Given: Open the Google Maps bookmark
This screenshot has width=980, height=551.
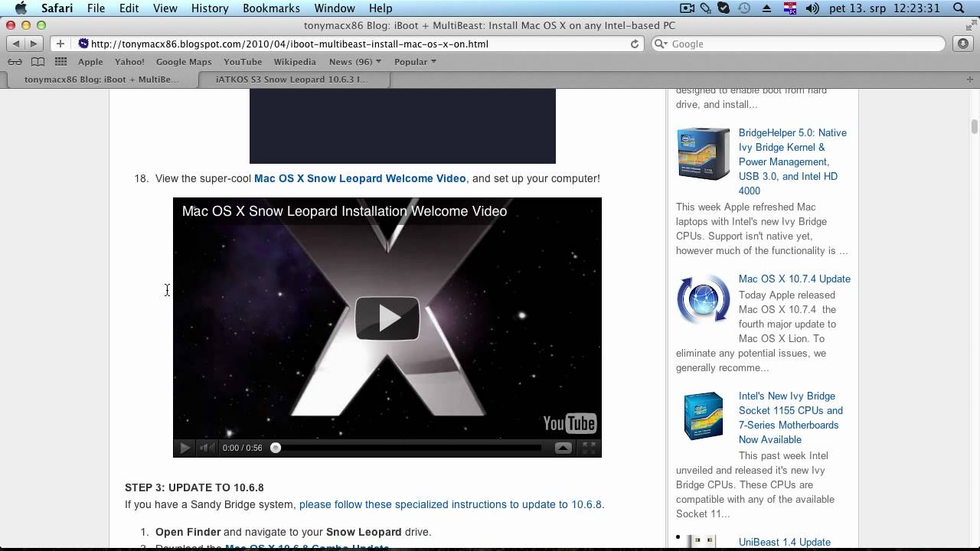Looking at the screenshot, I should (x=184, y=61).
